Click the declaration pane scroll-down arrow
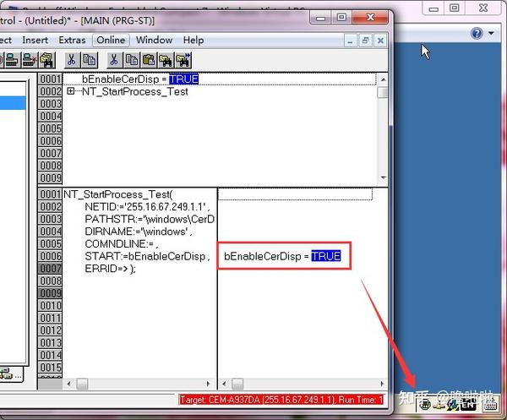This screenshot has width=507, height=420. (x=383, y=177)
